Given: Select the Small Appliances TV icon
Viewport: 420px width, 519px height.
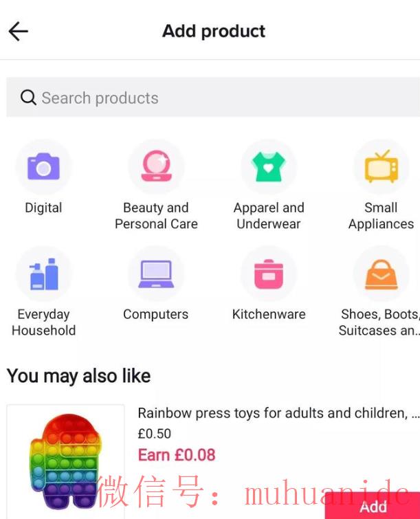Looking at the screenshot, I should (381, 167).
